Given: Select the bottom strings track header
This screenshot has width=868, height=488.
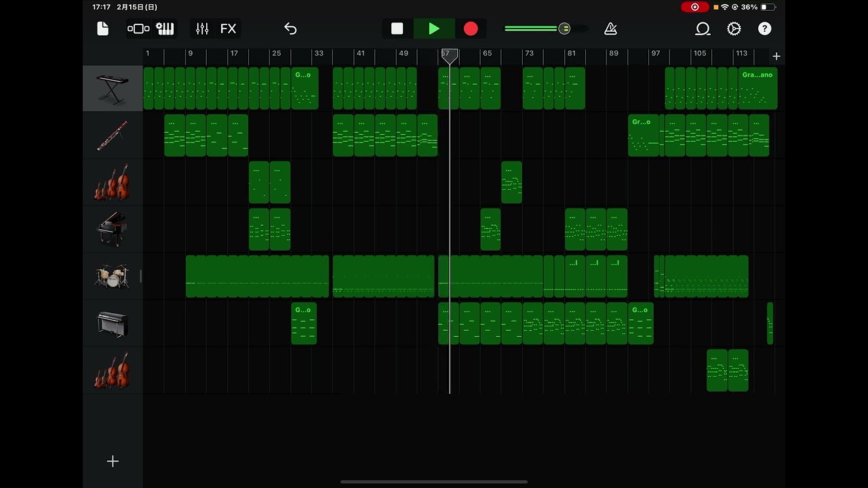Looking at the screenshot, I should (x=113, y=371).
